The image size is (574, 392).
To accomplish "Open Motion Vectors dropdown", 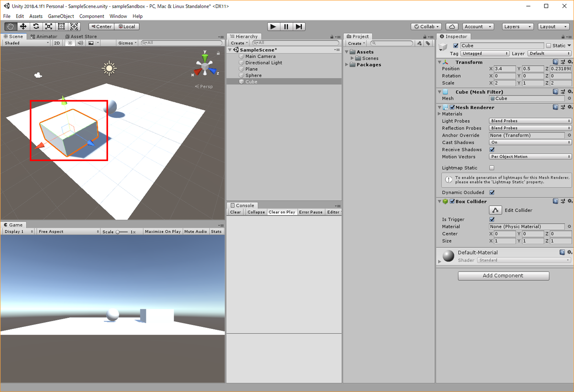I will [x=530, y=157].
